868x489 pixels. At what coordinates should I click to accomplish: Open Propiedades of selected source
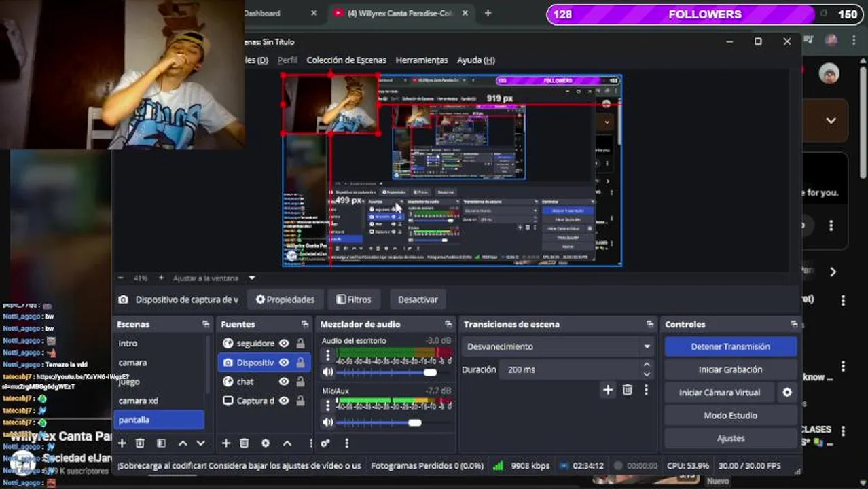coord(285,300)
